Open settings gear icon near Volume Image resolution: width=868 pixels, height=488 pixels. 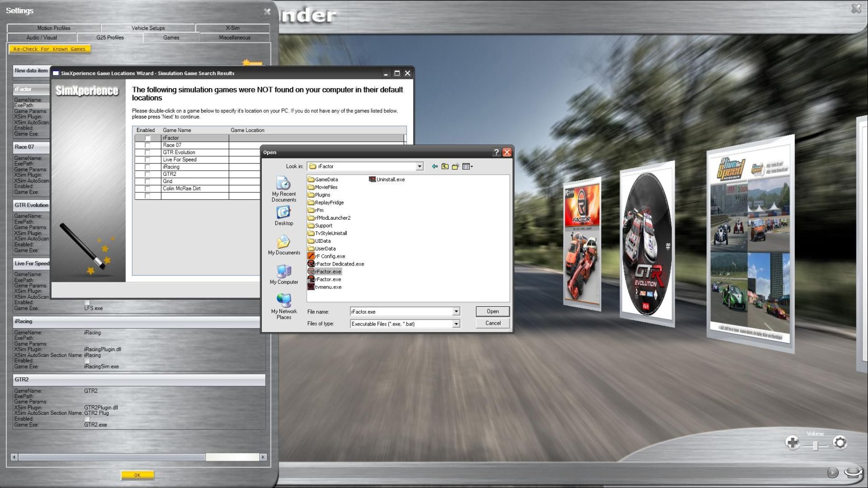[x=840, y=442]
